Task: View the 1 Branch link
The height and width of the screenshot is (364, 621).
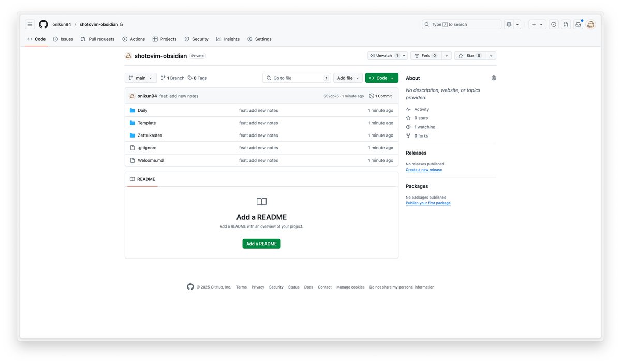Action: pos(173,78)
